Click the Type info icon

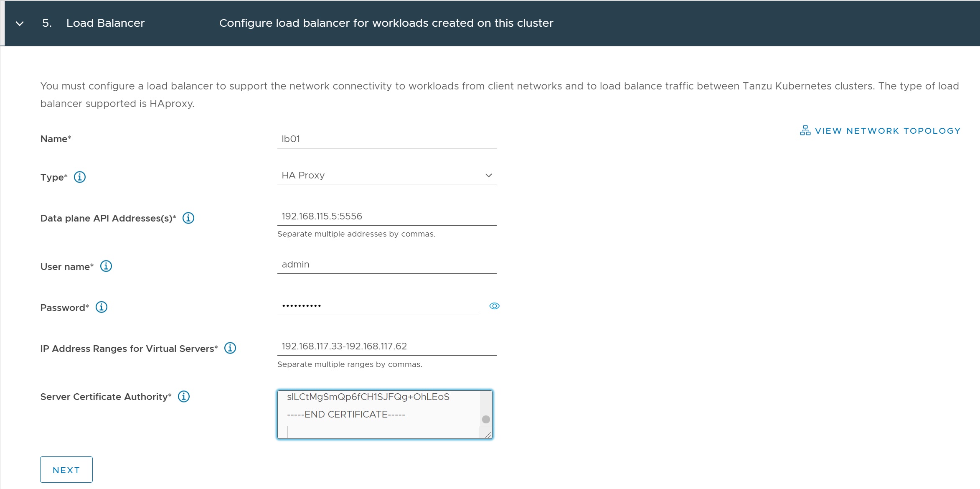click(80, 177)
